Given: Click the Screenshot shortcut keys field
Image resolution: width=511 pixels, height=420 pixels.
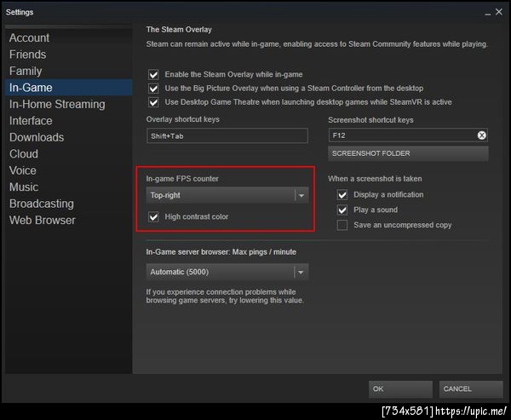Looking at the screenshot, I should click(x=408, y=135).
